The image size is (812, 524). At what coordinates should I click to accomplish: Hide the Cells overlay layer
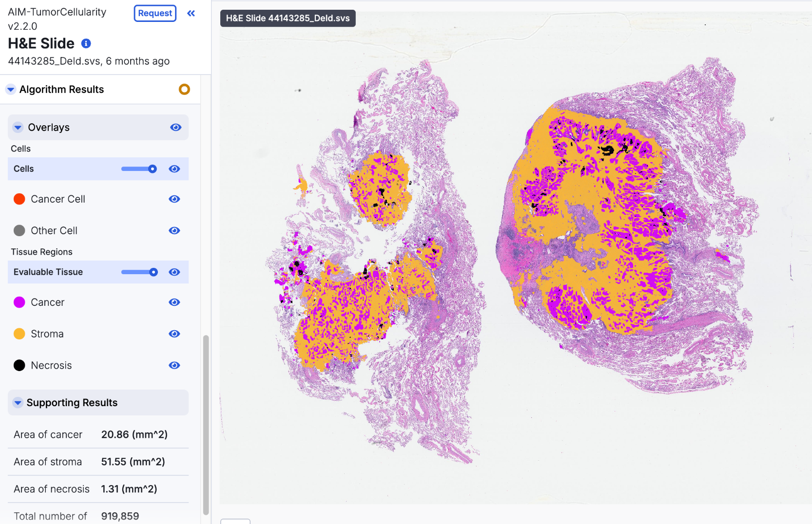[174, 169]
